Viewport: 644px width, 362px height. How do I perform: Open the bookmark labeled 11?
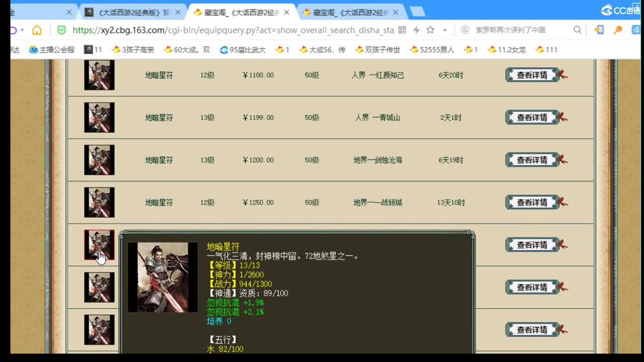tap(93, 50)
